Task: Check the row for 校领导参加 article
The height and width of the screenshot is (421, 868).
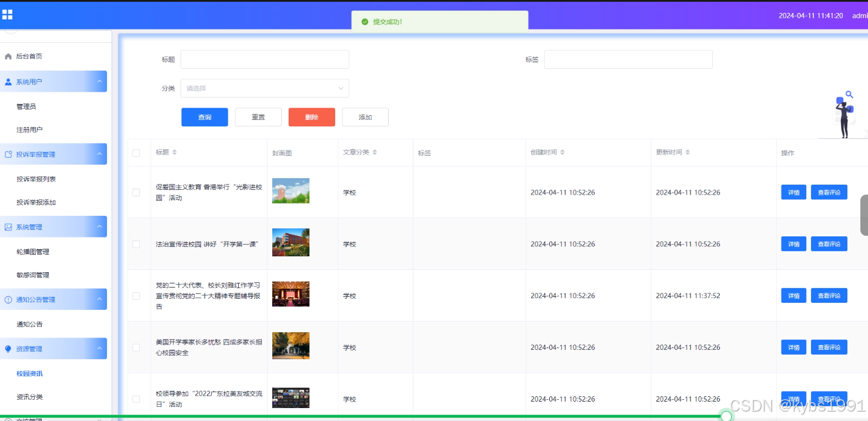Action: 136,399
